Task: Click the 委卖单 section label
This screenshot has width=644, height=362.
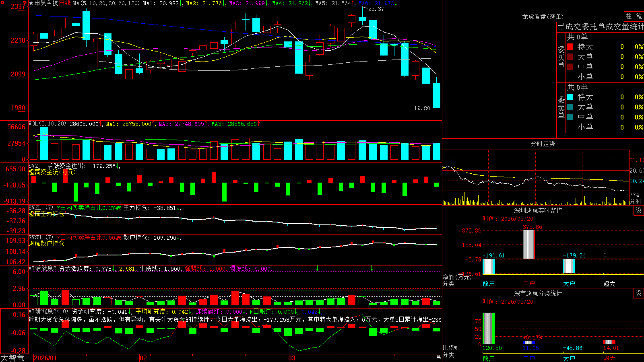Action: coord(561,107)
